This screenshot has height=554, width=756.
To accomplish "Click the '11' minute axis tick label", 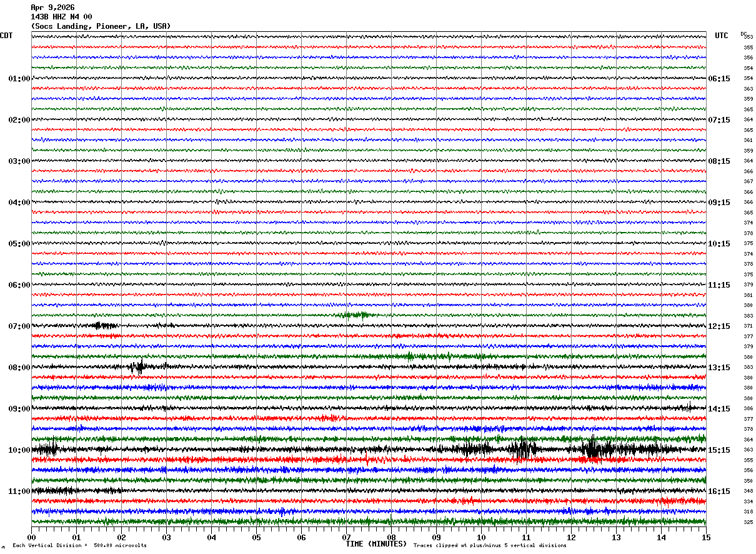I will 526,537.
